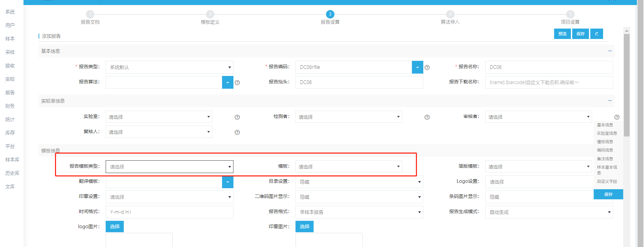
Task: Open 报告 in the left sidebar
Action: click(10, 92)
